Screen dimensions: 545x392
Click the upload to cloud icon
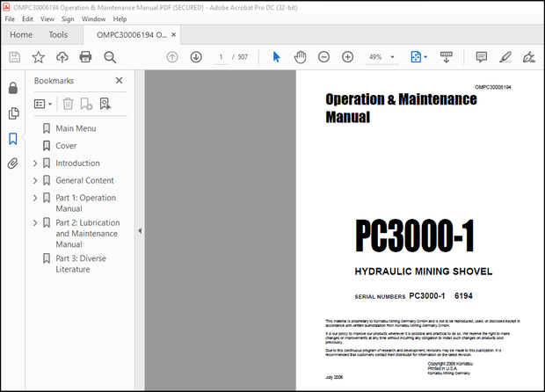click(x=62, y=57)
